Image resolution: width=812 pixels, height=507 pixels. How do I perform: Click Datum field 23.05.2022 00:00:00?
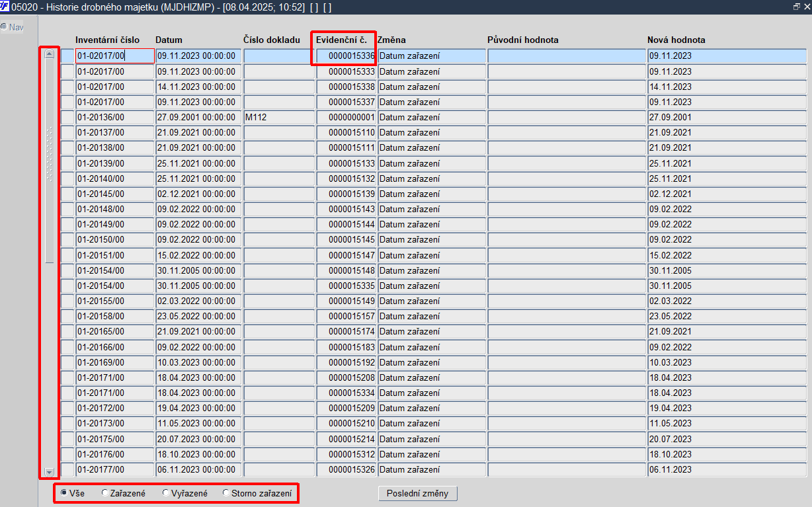click(x=198, y=316)
